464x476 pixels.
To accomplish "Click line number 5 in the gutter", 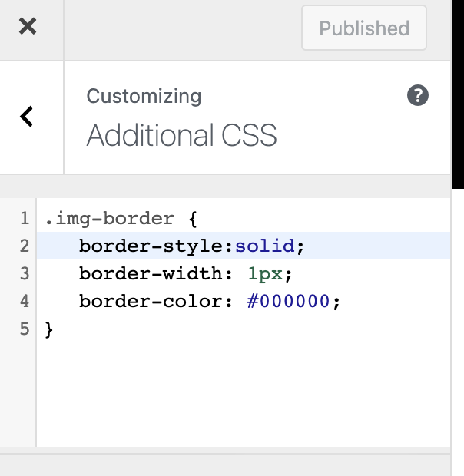I will click(x=25, y=329).
